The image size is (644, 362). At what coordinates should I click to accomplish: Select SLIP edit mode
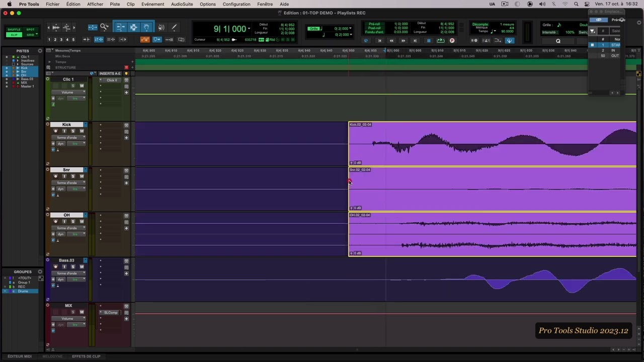point(14,35)
